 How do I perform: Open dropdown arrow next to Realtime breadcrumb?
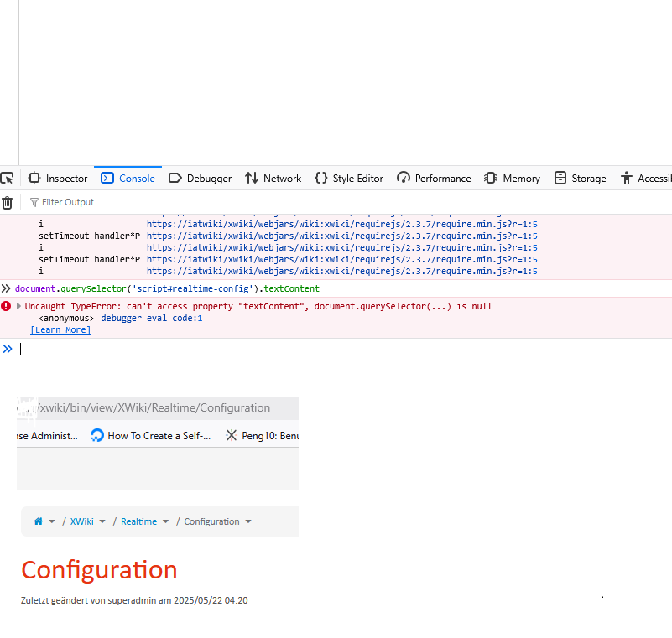pos(166,521)
